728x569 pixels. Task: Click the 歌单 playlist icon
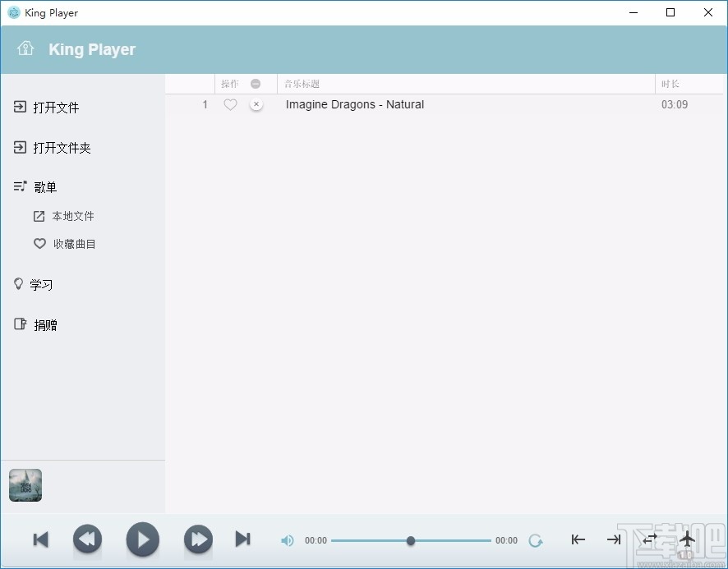point(20,186)
